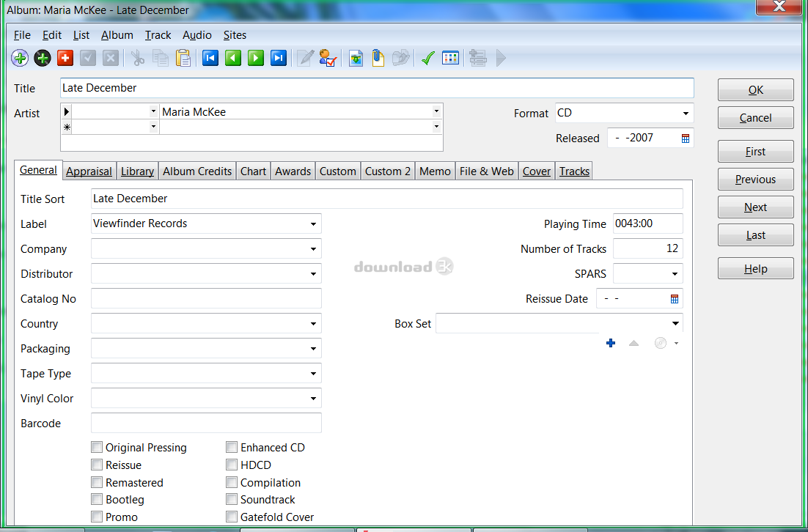Click the scissors cut icon
Screen dimensions: 808x532
(x=138, y=58)
